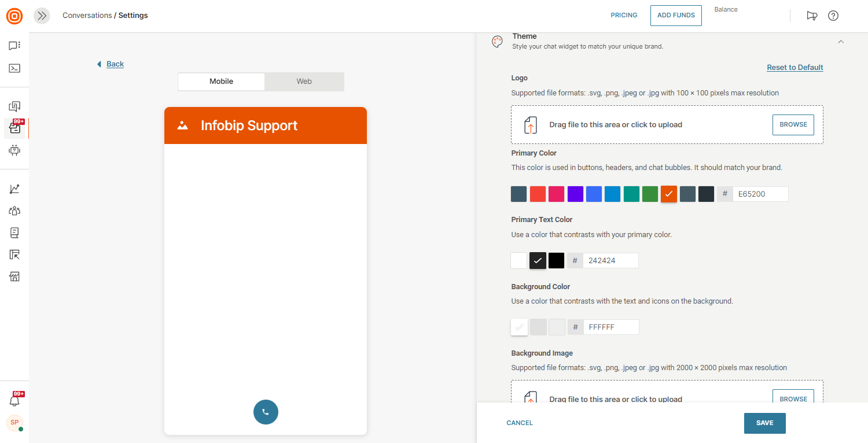Click the SAVE button
Image resolution: width=868 pixels, height=443 pixels.
764,423
